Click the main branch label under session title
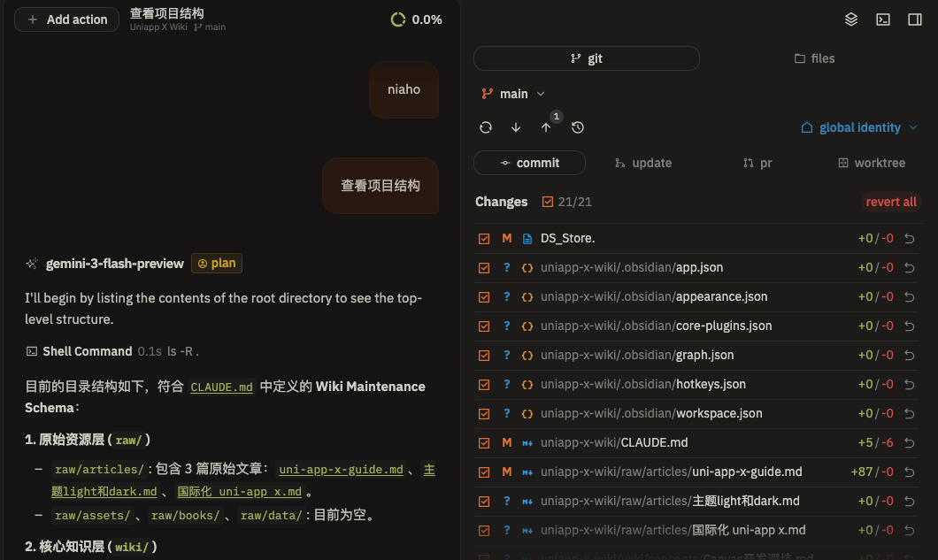Viewport: 938px width, 560px height. click(210, 27)
